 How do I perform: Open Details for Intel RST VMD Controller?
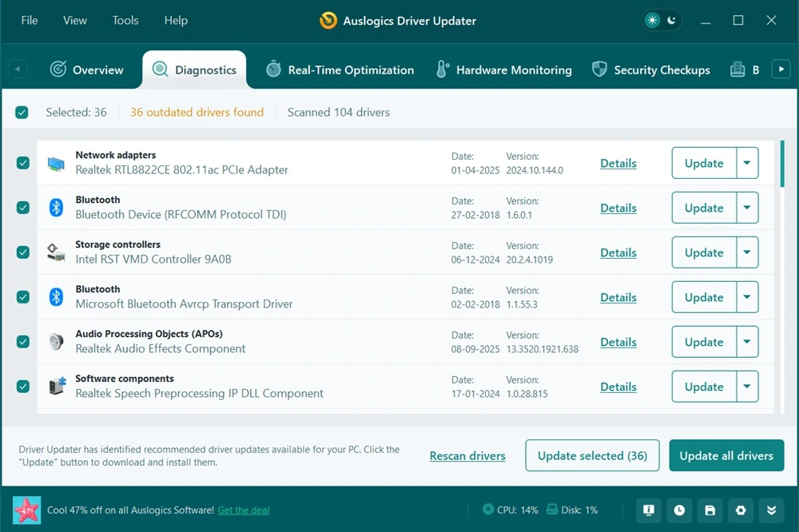point(618,252)
